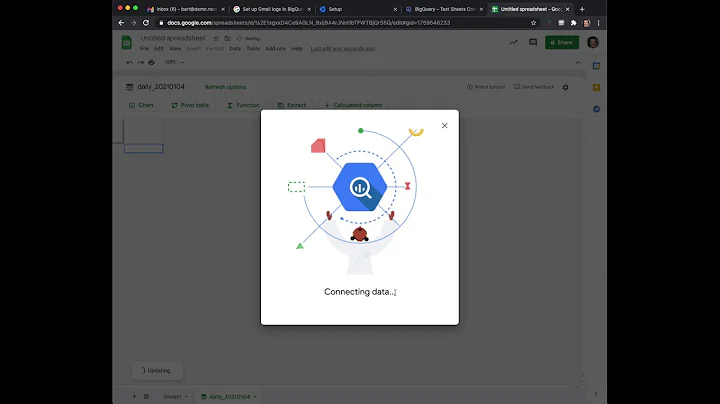Open the 100% zoom dropdown
Viewport: 720px width, 404px height.
tap(174, 62)
